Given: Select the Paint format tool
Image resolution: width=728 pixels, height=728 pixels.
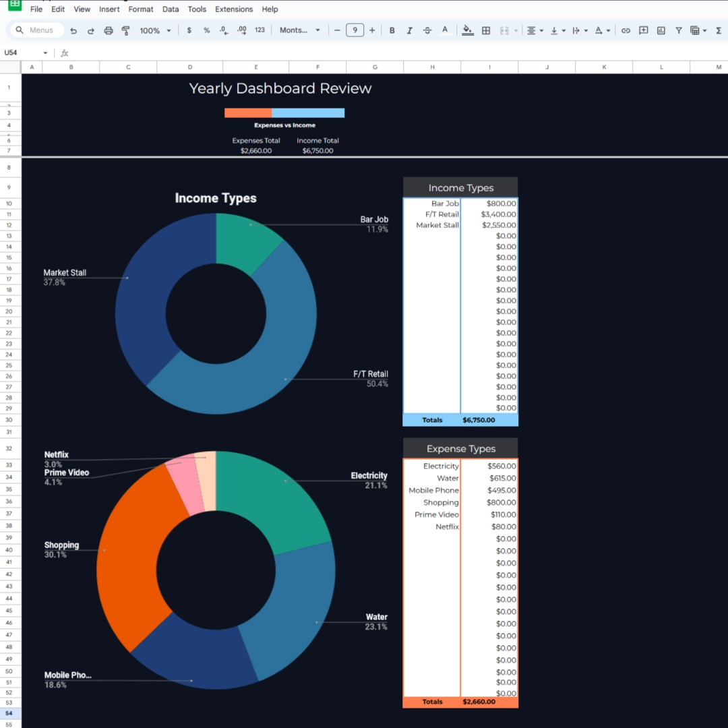Looking at the screenshot, I should [125, 30].
